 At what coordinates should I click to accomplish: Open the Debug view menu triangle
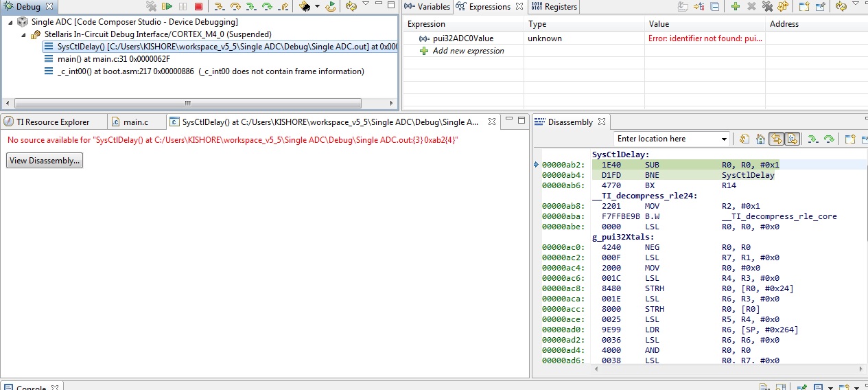click(365, 4)
